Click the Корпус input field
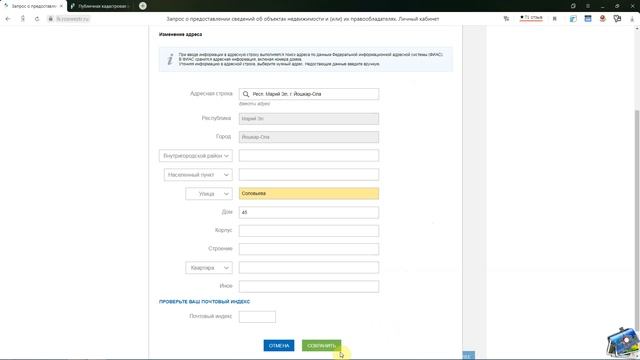 tap(309, 231)
